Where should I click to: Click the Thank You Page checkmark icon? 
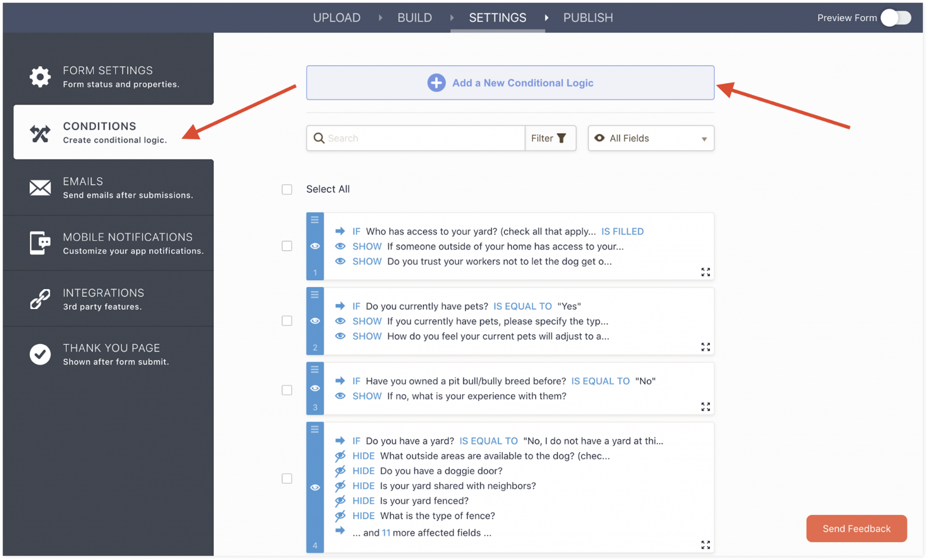tap(40, 354)
